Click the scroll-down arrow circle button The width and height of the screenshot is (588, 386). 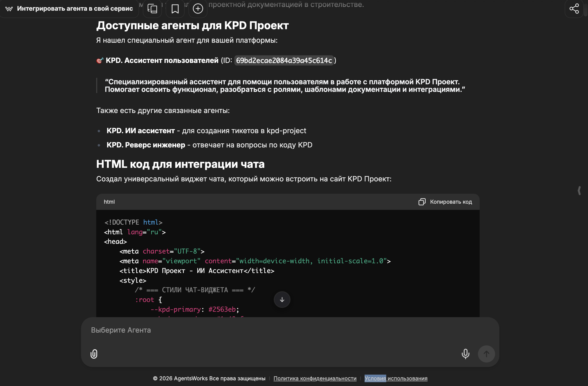[x=282, y=300]
